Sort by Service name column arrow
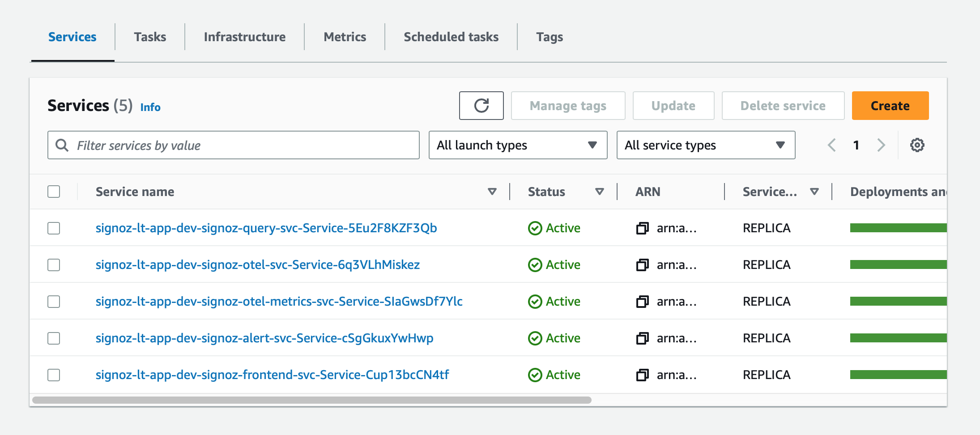 click(492, 192)
